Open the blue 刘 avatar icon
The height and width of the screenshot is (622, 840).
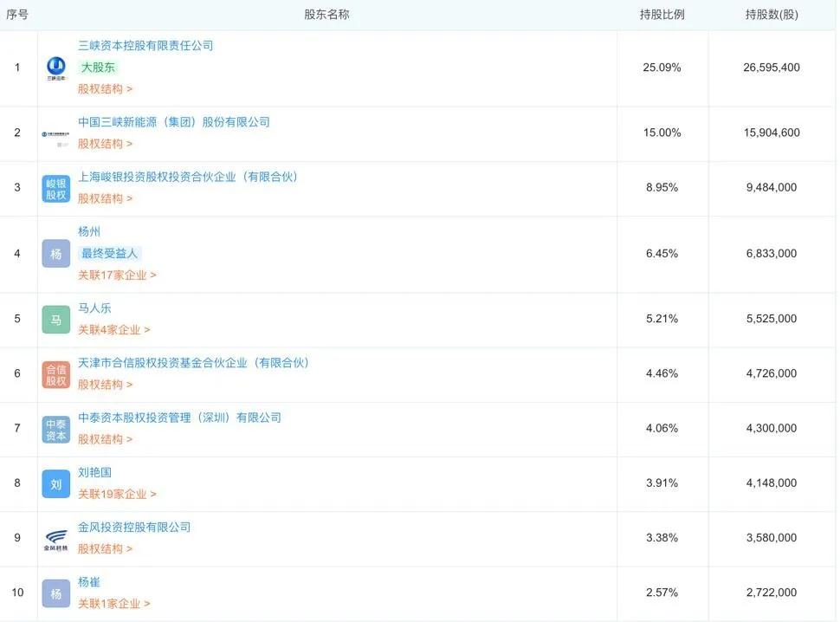click(x=56, y=483)
